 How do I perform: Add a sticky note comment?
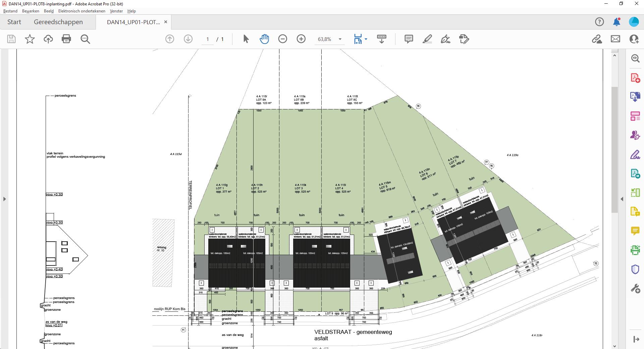pos(409,39)
